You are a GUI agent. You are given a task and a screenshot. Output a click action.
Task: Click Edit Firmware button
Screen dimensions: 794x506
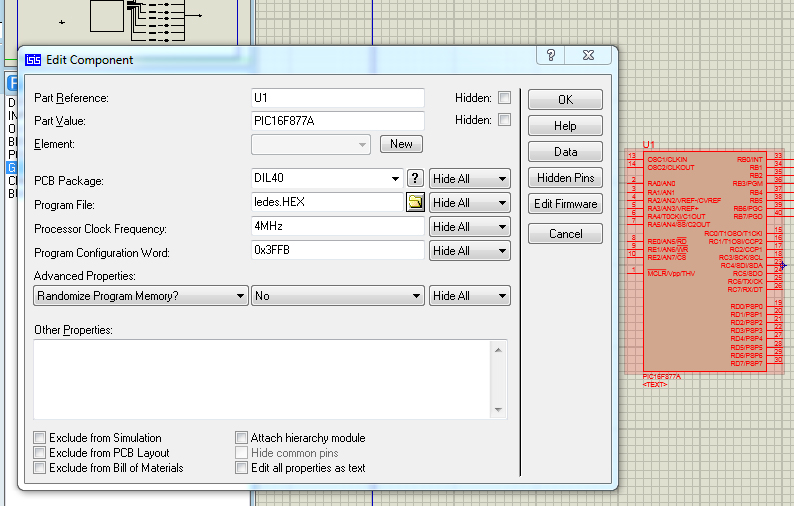[565, 204]
